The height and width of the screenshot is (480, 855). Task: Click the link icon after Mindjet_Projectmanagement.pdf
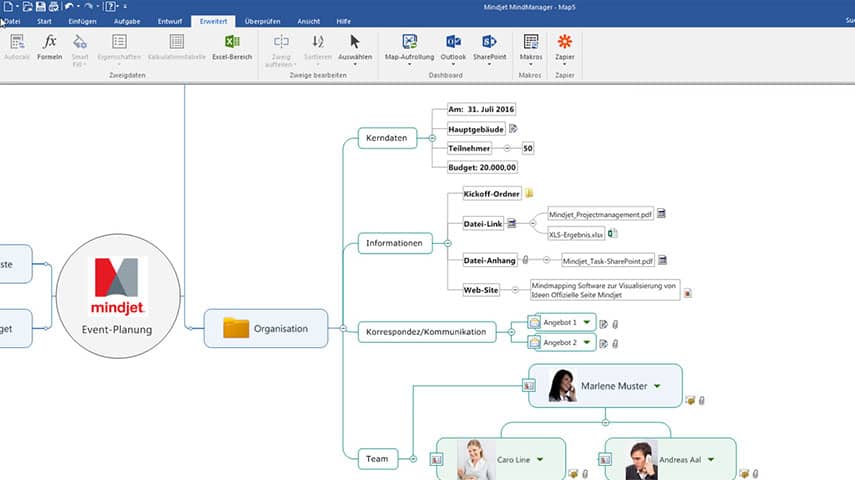pos(661,214)
